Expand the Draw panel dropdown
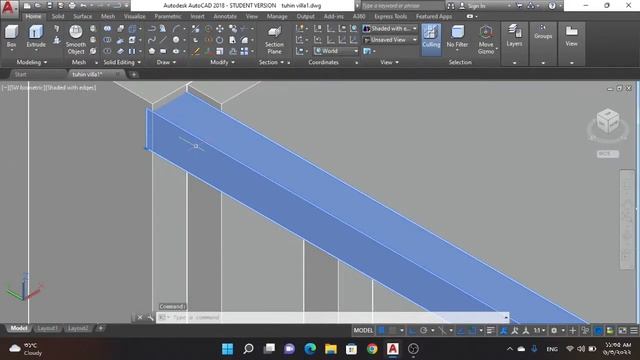 pos(166,62)
